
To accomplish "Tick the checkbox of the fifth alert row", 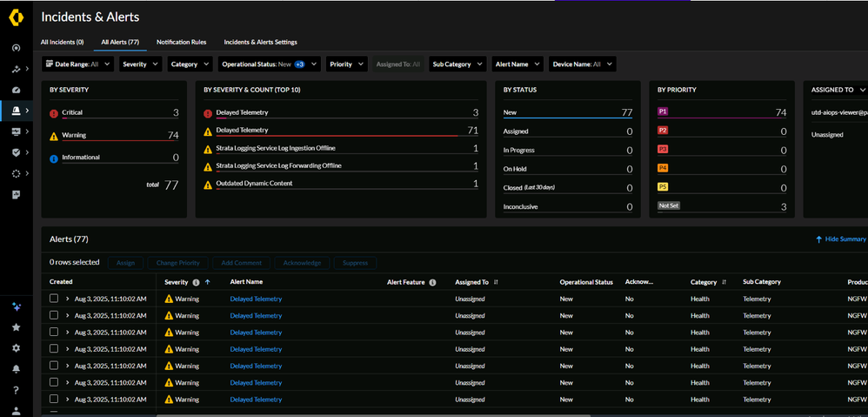I will tap(54, 366).
